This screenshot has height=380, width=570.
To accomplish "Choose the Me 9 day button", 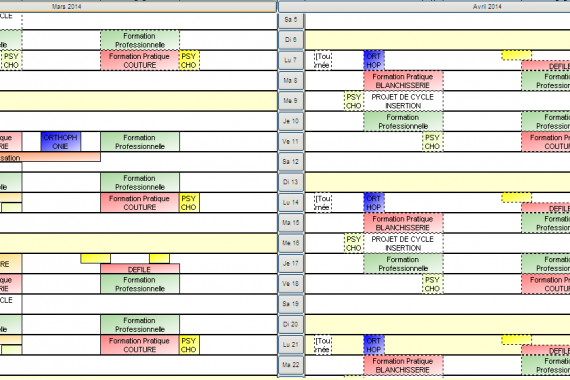I will pyautogui.click(x=291, y=101).
